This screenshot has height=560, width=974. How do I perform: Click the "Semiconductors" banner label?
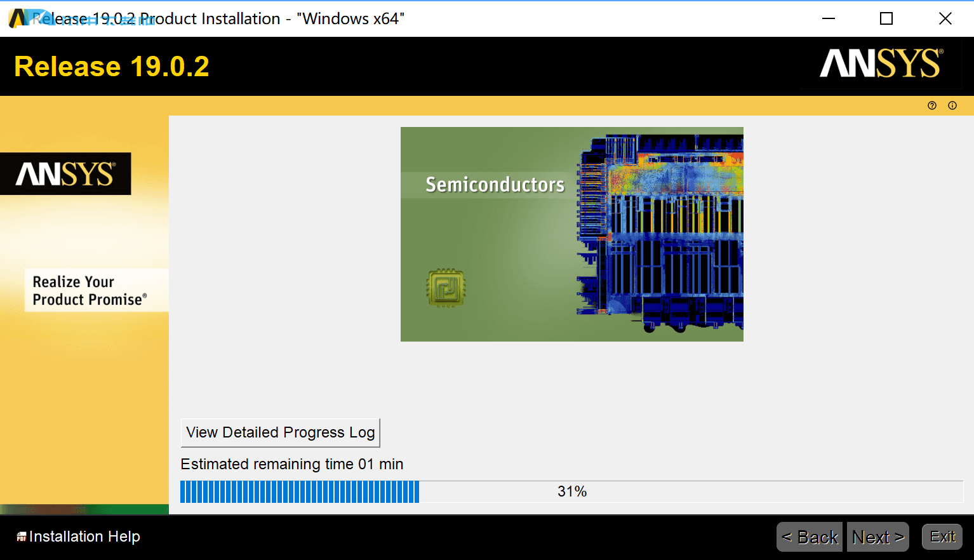(x=495, y=185)
